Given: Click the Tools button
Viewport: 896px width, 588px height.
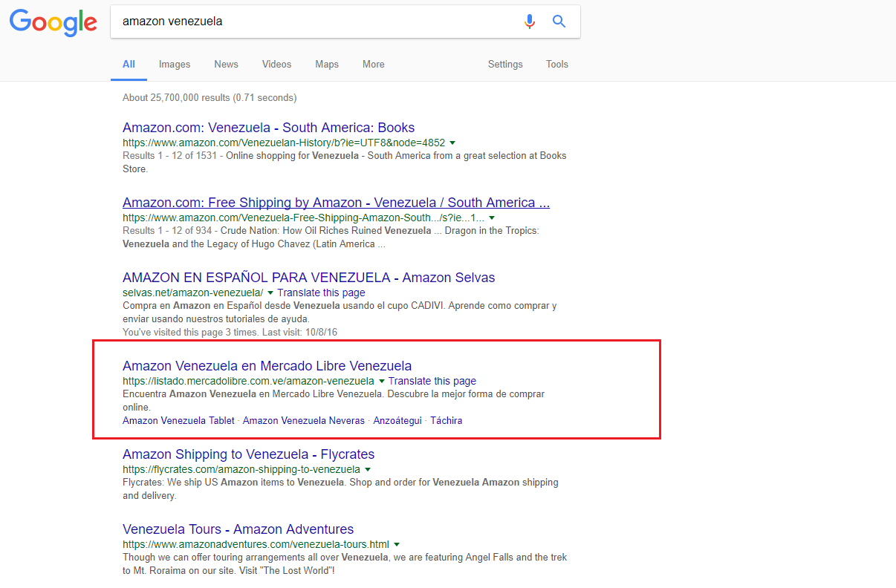Looking at the screenshot, I should pyautogui.click(x=557, y=64).
